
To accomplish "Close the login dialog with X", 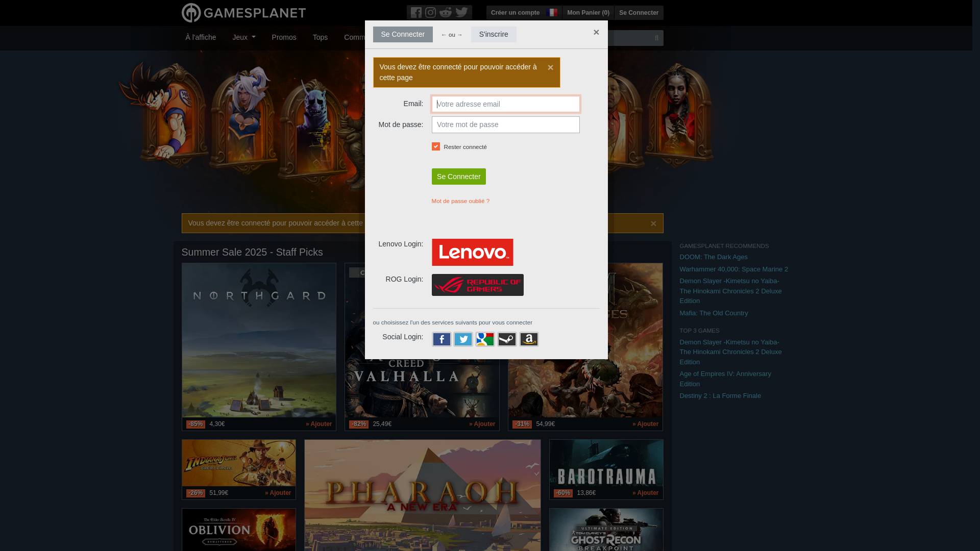I will pyautogui.click(x=596, y=32).
